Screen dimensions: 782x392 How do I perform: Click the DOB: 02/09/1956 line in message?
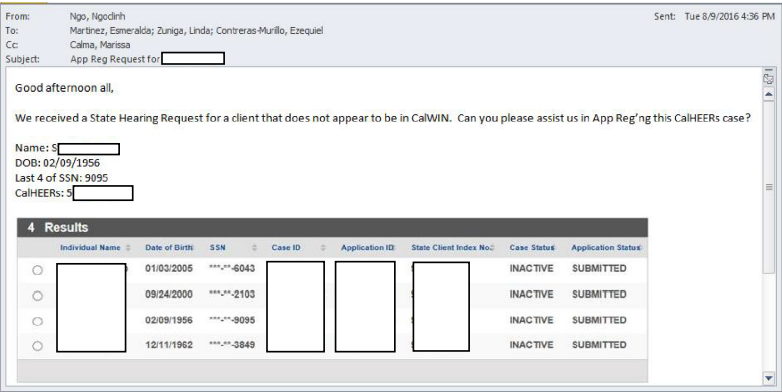[57, 163]
